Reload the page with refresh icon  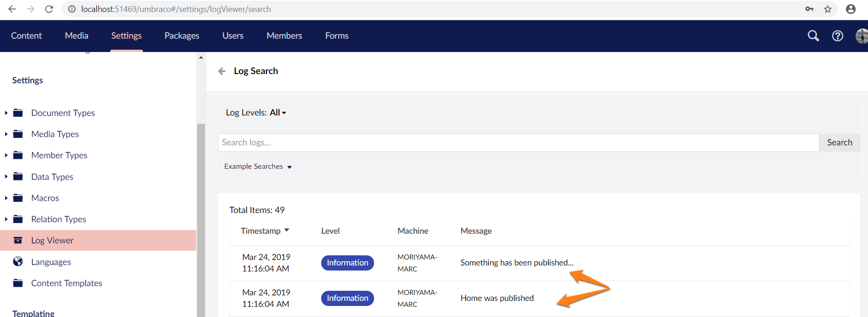click(x=49, y=9)
